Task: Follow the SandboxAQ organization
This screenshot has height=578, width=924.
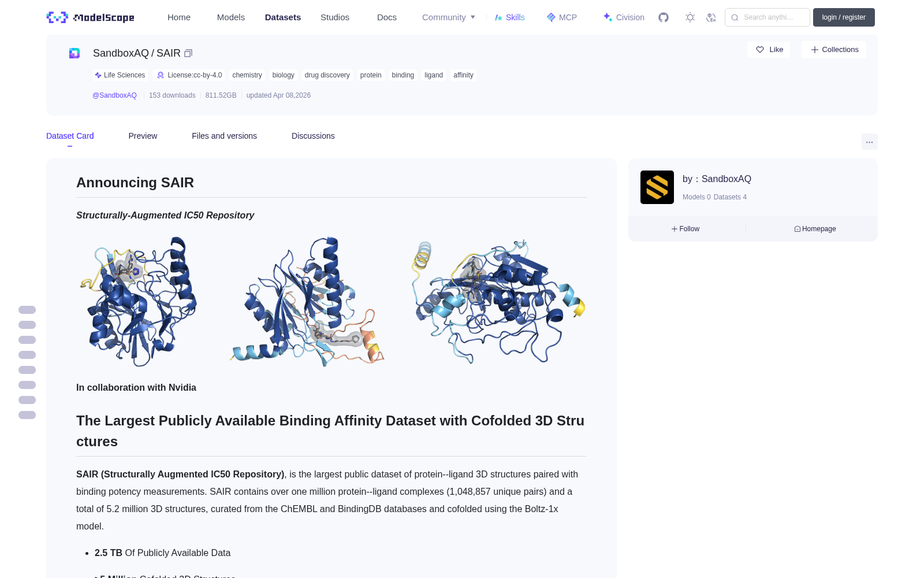Action: [x=685, y=229]
